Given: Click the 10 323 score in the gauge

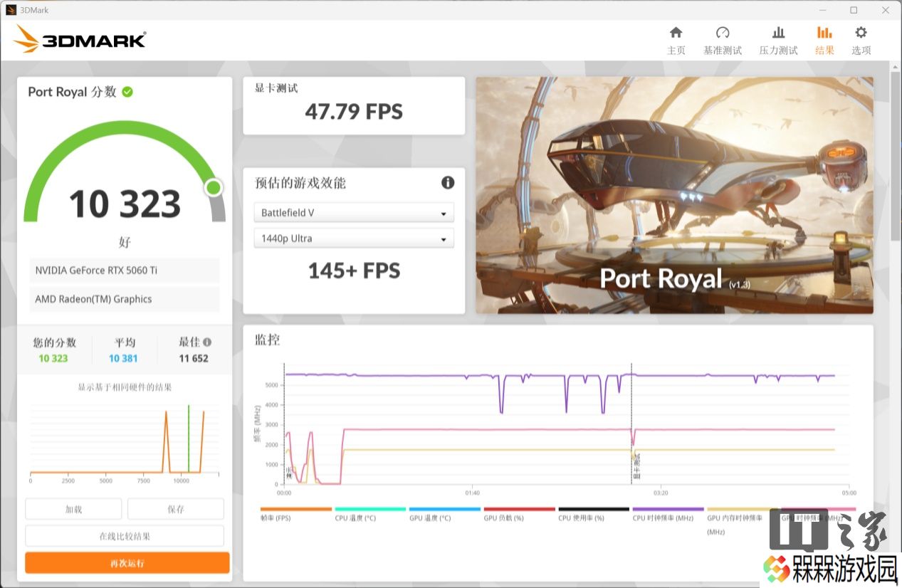Looking at the screenshot, I should (x=125, y=204).
